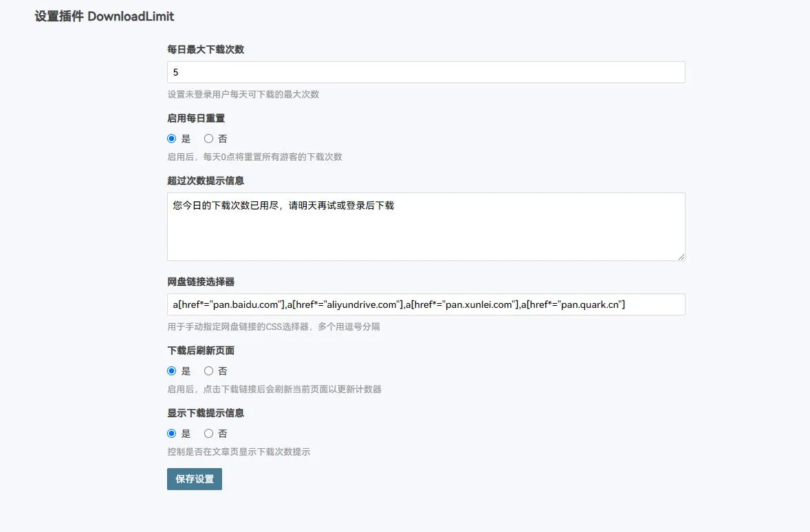810x532 pixels.
Task: Focus the 网盘链接选择器 input field
Action: click(x=426, y=304)
